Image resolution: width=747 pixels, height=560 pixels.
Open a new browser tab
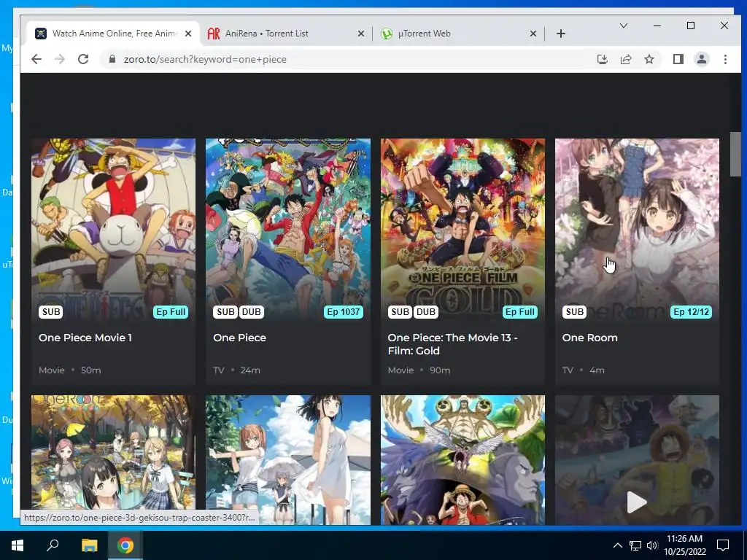click(561, 34)
